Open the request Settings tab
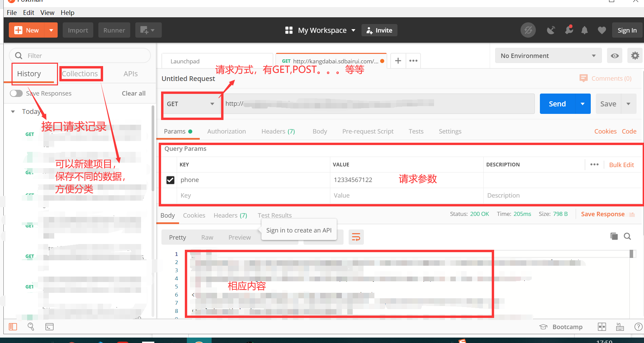This screenshot has width=644, height=343. pos(450,131)
